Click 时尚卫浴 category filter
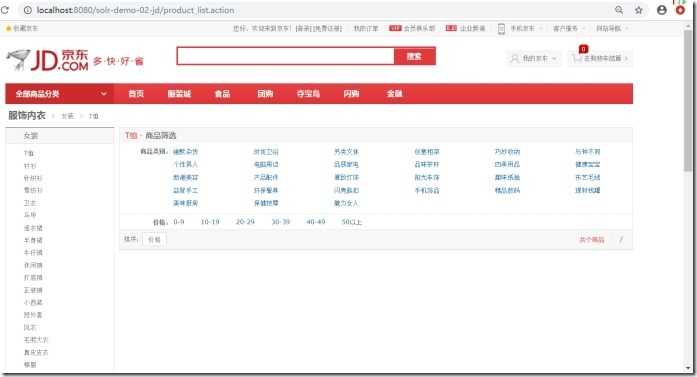The width and height of the screenshot is (697, 377). 266,152
